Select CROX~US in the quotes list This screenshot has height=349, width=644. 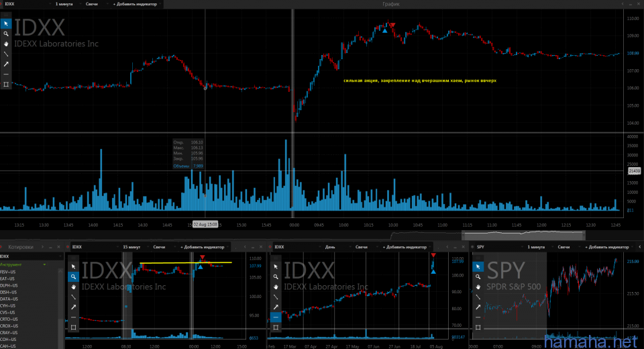point(9,326)
